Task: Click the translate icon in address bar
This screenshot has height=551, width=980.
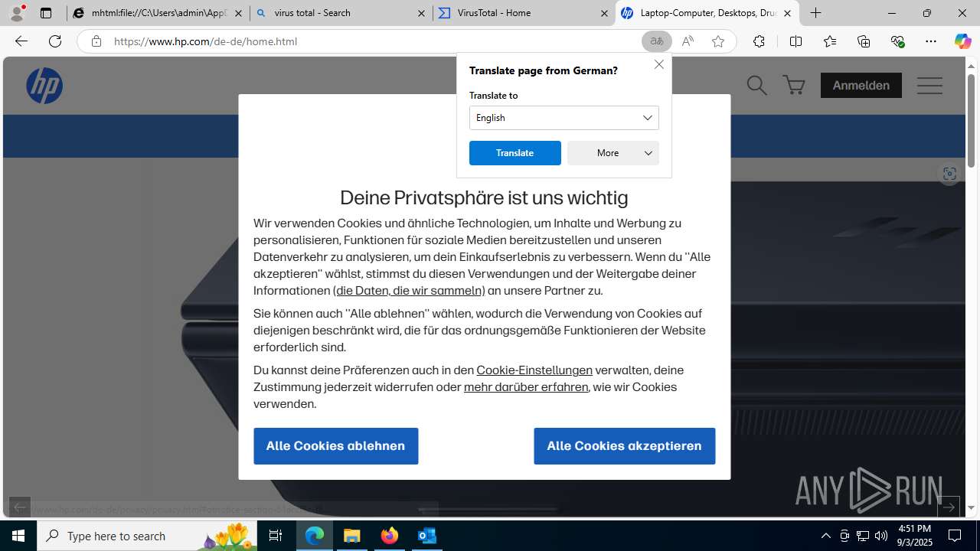Action: [657, 41]
